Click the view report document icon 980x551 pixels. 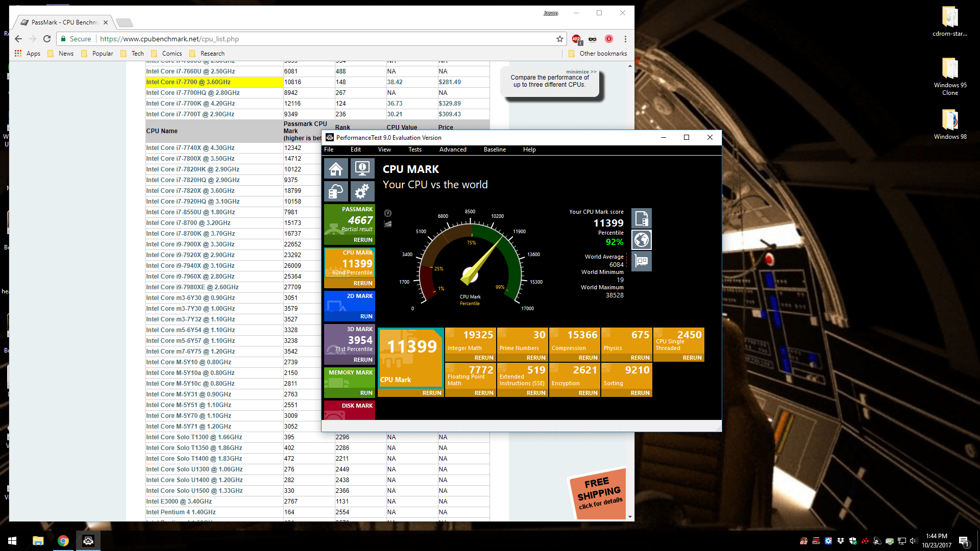pos(642,218)
